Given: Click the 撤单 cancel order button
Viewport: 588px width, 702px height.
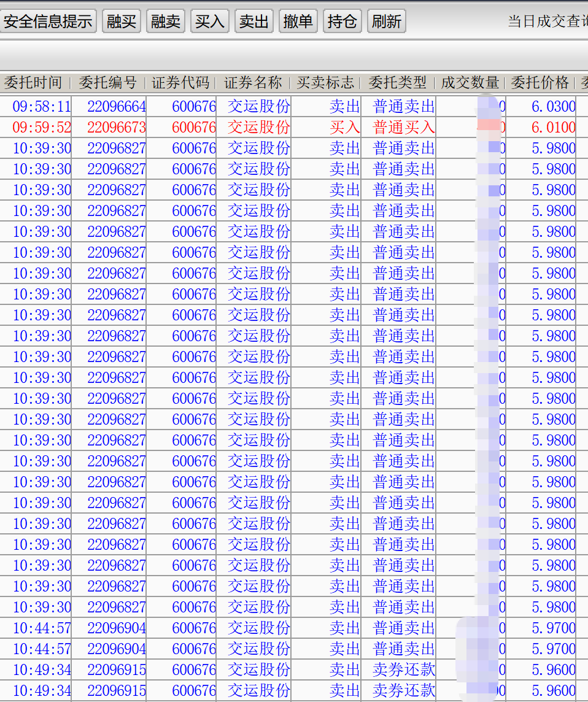Looking at the screenshot, I should 298,21.
